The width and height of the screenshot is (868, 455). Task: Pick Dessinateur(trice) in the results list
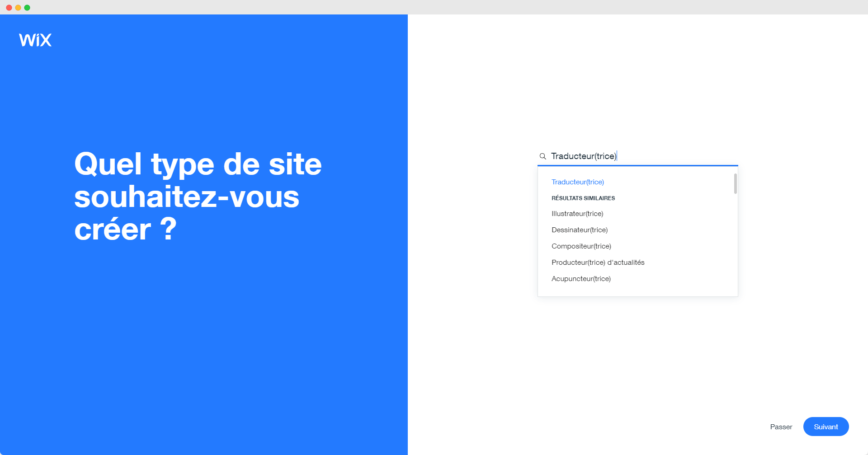pyautogui.click(x=579, y=230)
